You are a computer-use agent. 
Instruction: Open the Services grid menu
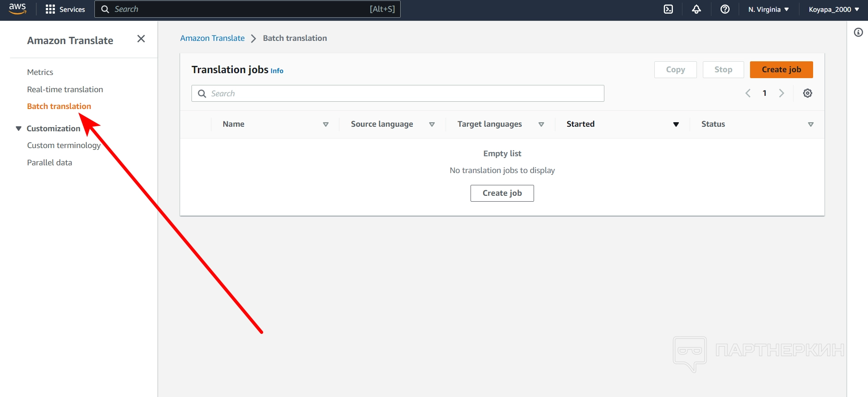pos(65,9)
